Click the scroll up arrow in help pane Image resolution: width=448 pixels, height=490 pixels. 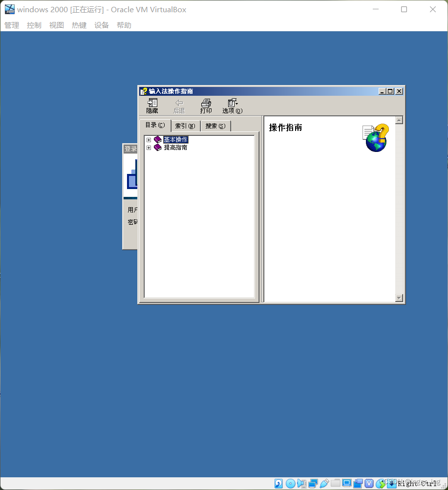(x=399, y=120)
